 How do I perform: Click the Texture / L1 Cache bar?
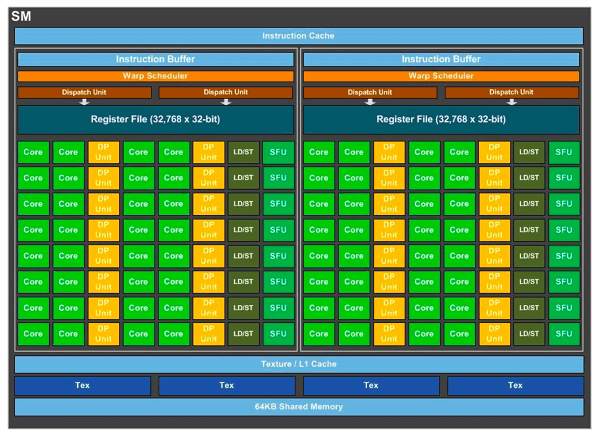point(298,364)
